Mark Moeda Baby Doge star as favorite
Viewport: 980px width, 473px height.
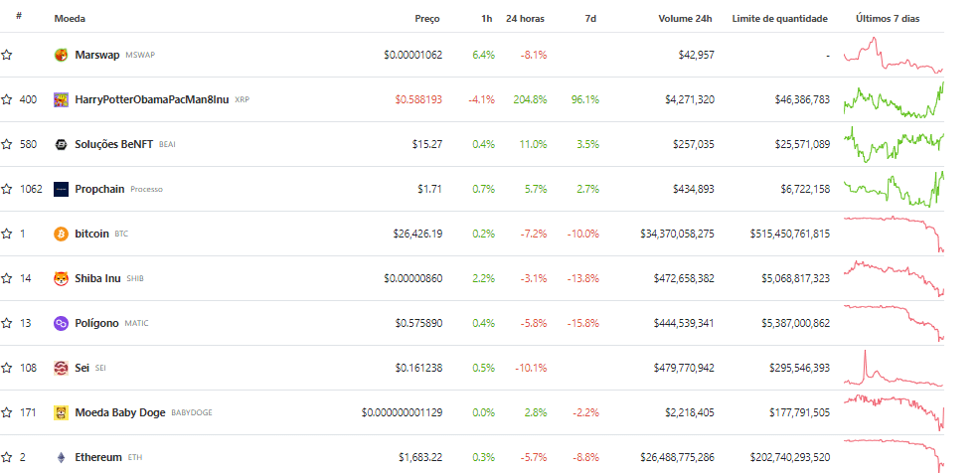coord(7,412)
